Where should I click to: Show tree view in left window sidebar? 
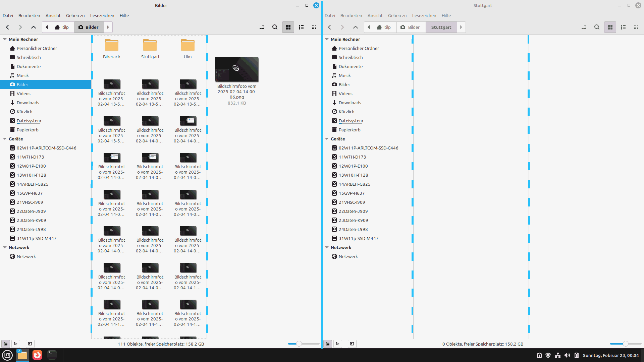(16, 344)
